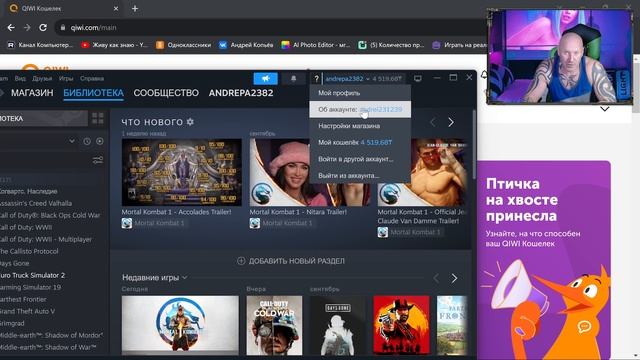Select Grand Theft Auto V in list
Image resolution: width=640 pixels, height=360 pixels.
click(27, 311)
